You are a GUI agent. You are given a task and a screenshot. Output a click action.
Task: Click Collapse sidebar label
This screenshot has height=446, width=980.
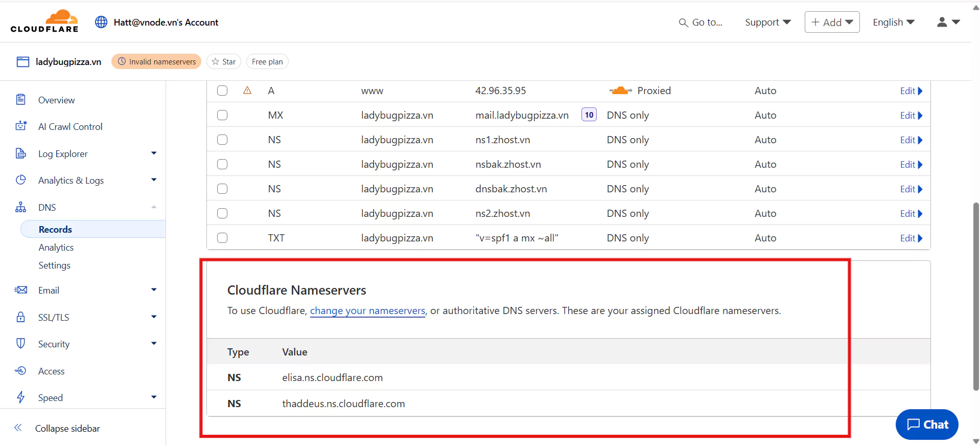(67, 429)
